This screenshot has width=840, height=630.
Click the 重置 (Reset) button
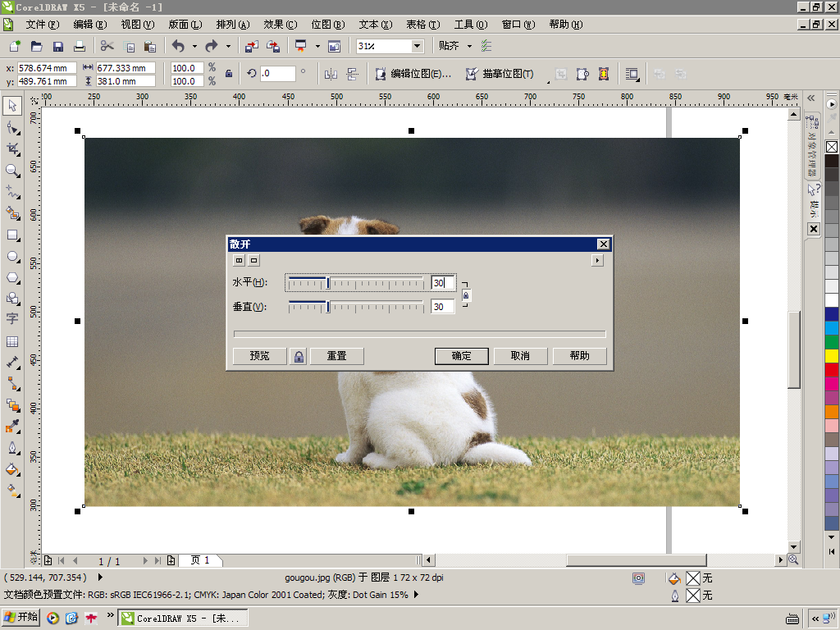coord(337,356)
